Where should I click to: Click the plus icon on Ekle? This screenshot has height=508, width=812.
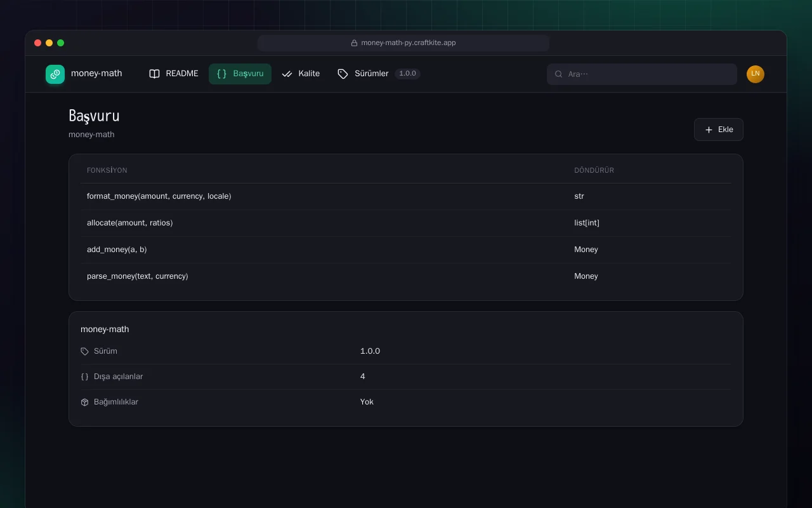[x=709, y=130]
